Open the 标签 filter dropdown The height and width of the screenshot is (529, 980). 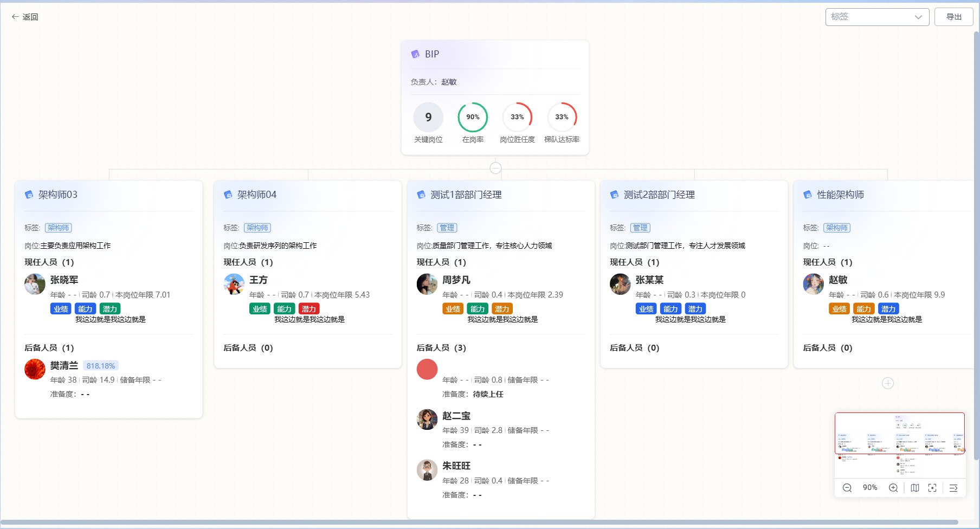(877, 17)
